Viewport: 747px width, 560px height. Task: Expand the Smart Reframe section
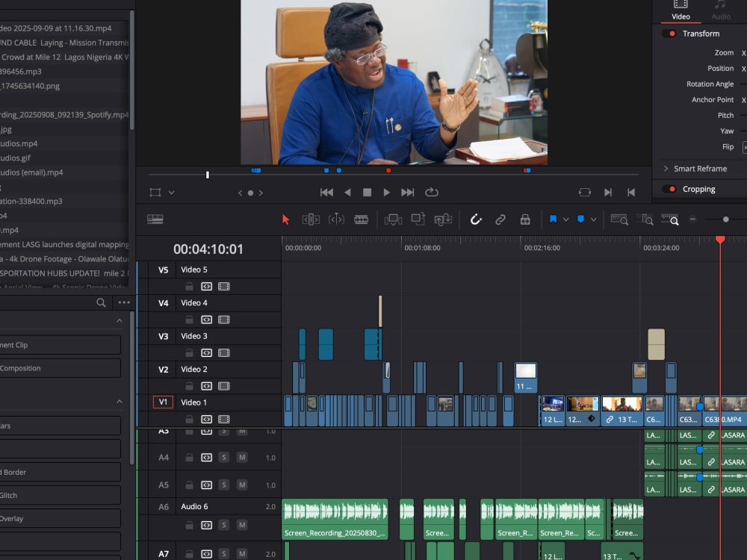[666, 169]
